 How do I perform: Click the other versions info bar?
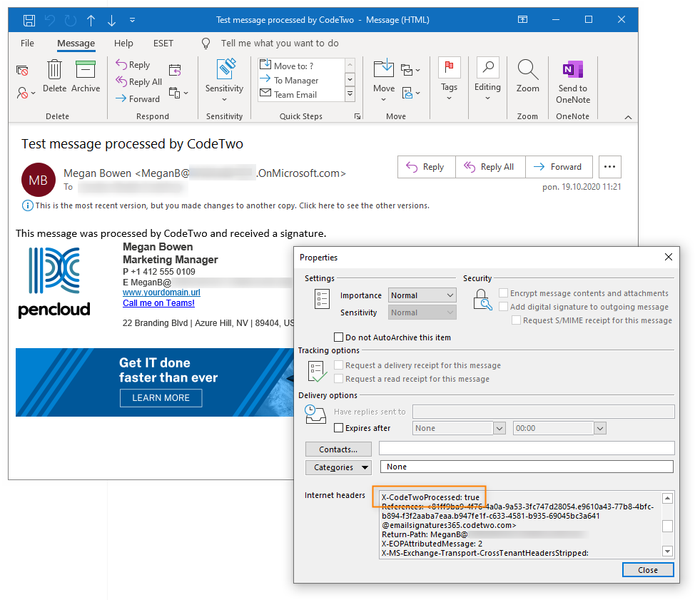click(226, 205)
